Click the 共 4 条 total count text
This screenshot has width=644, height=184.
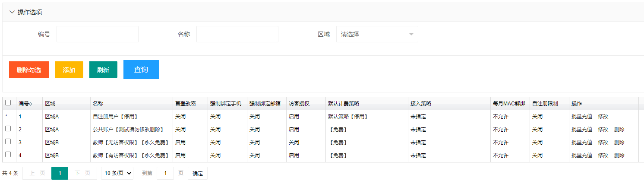click(x=10, y=173)
